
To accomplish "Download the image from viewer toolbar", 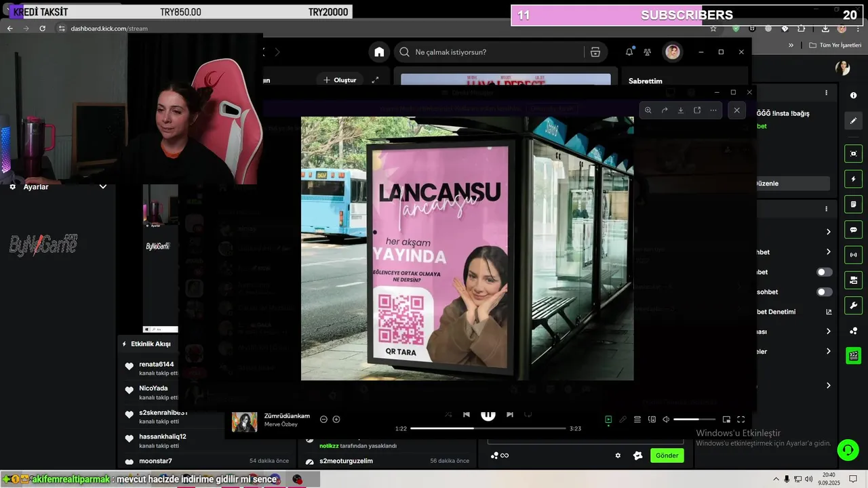I will [x=681, y=110].
